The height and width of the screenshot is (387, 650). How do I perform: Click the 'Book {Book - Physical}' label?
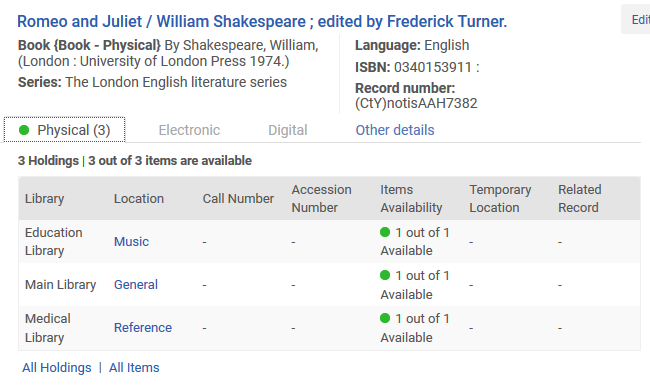pos(89,45)
